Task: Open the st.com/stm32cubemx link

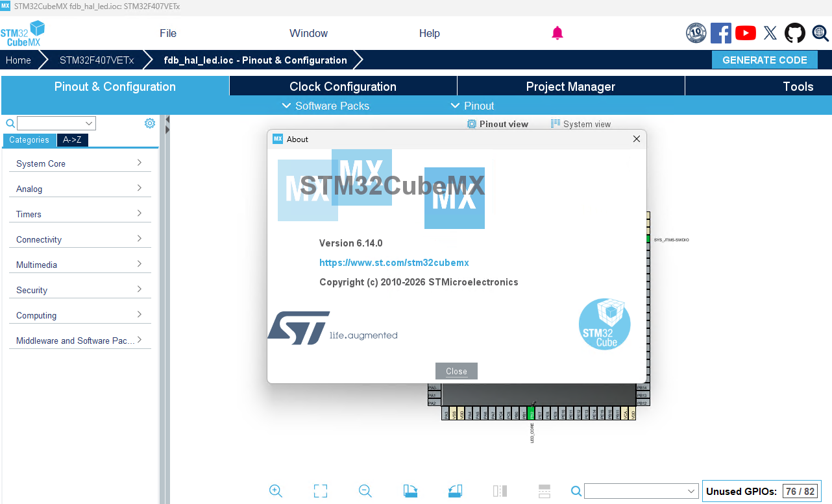Action: [x=394, y=263]
